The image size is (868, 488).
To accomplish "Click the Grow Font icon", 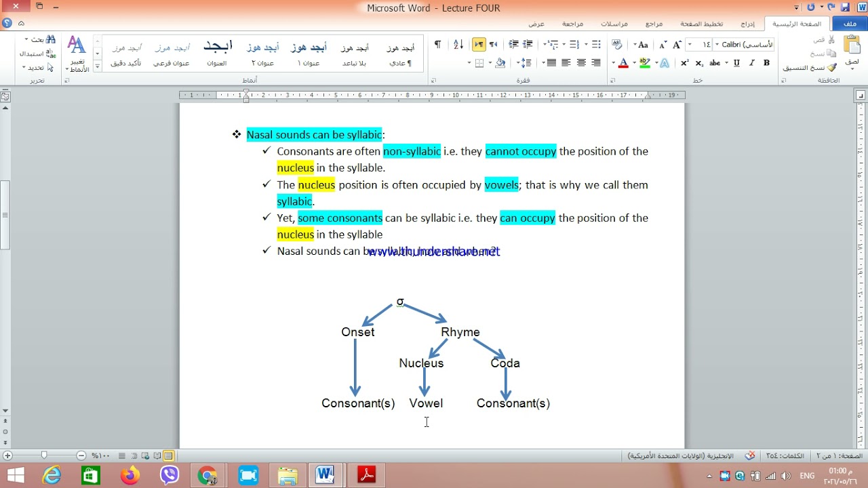I will (x=677, y=45).
